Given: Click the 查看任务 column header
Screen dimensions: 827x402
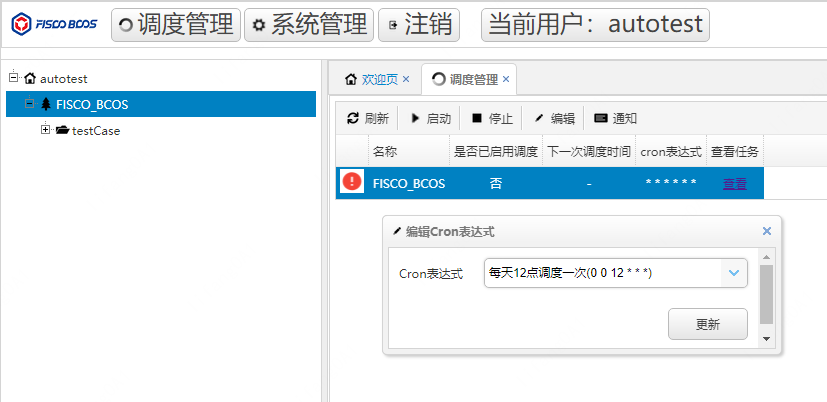Looking at the screenshot, I should pos(735,152).
